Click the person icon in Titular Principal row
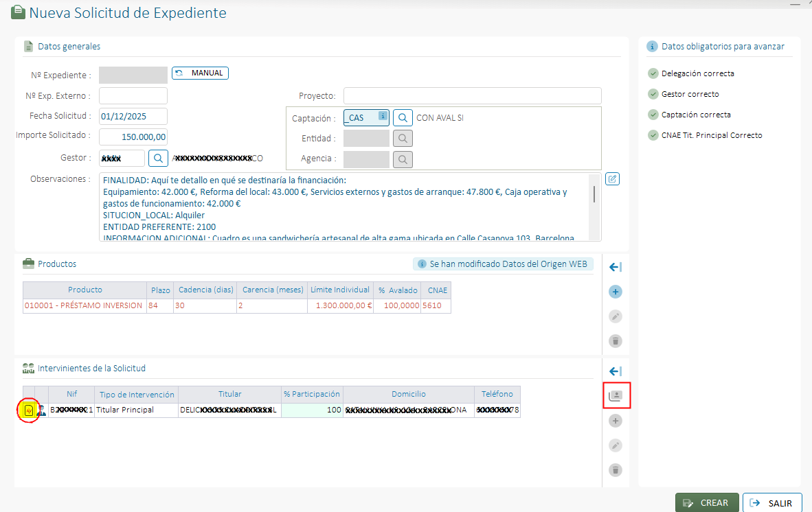 (41, 410)
